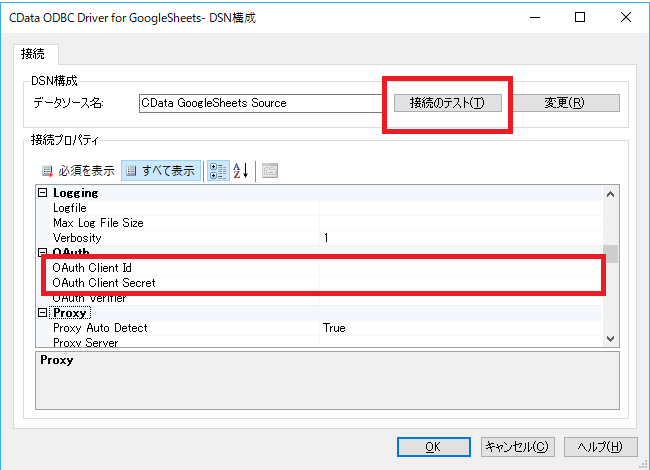This screenshot has width=650, height=470.
Task: Sort properties alphabetically with A-Z icon
Action: 241,171
